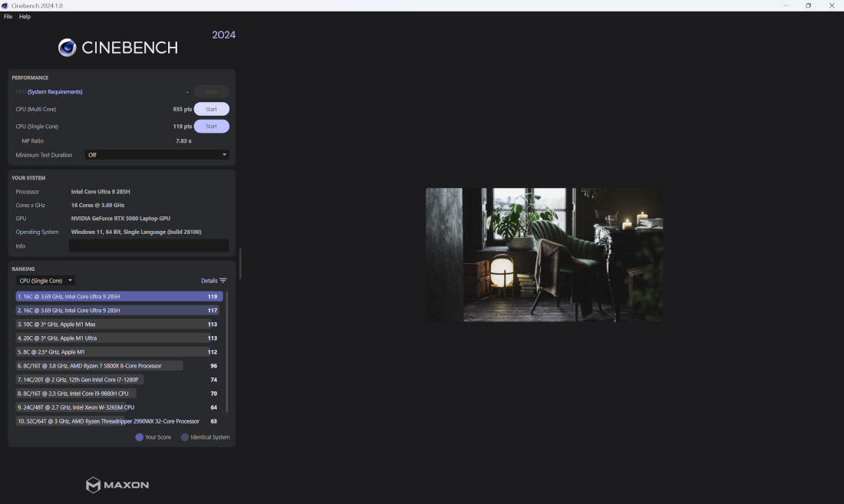Image resolution: width=844 pixels, height=504 pixels.
Task: Click the Maxon logo icon
Action: [x=93, y=485]
